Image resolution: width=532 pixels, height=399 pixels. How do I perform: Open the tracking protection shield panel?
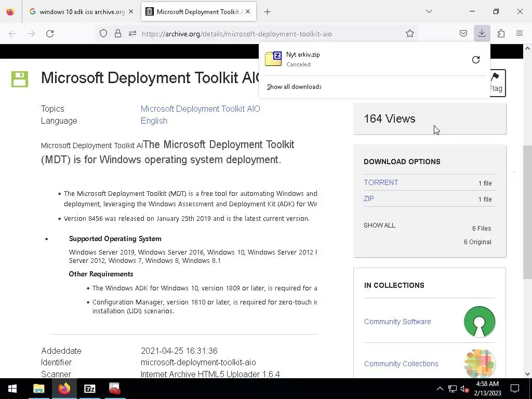pos(103,33)
